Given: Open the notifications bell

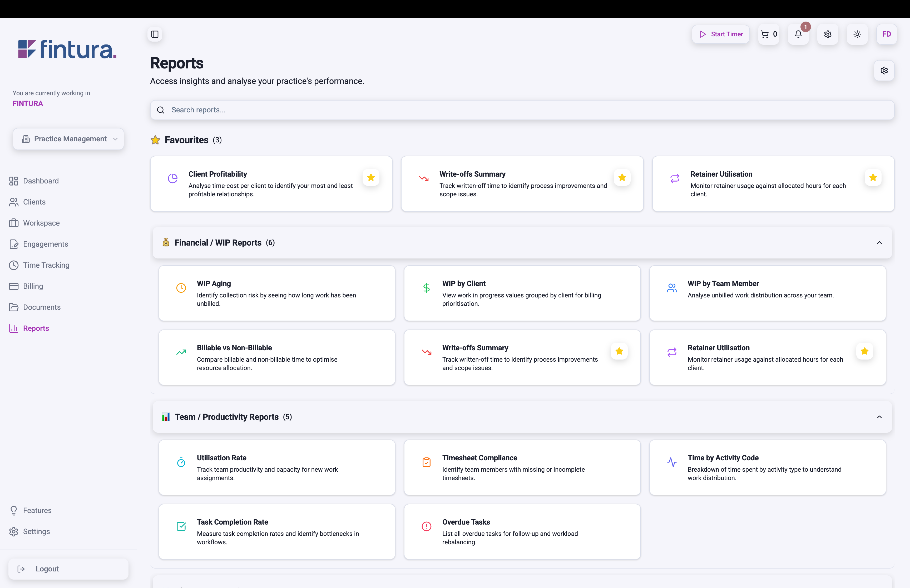Looking at the screenshot, I should (x=798, y=34).
